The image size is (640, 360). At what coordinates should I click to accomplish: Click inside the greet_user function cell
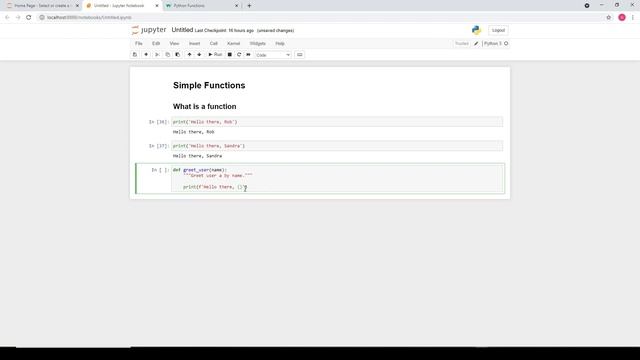(x=337, y=178)
